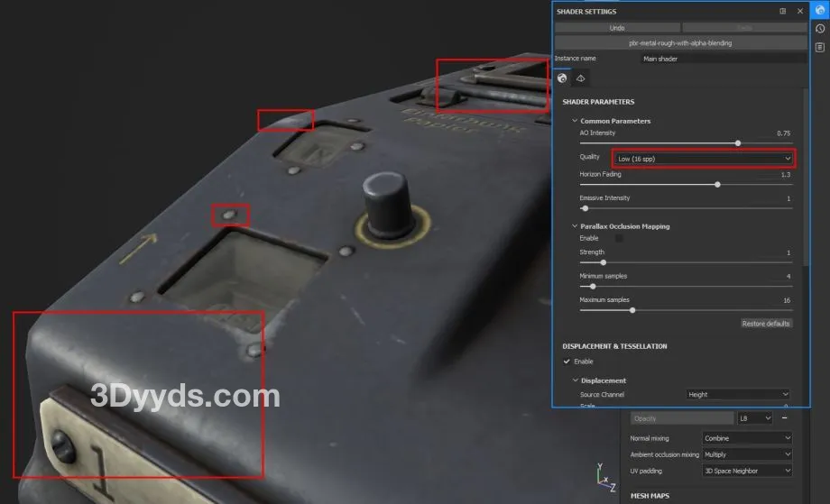Click the AO Intensity slider handle

[x=738, y=142]
